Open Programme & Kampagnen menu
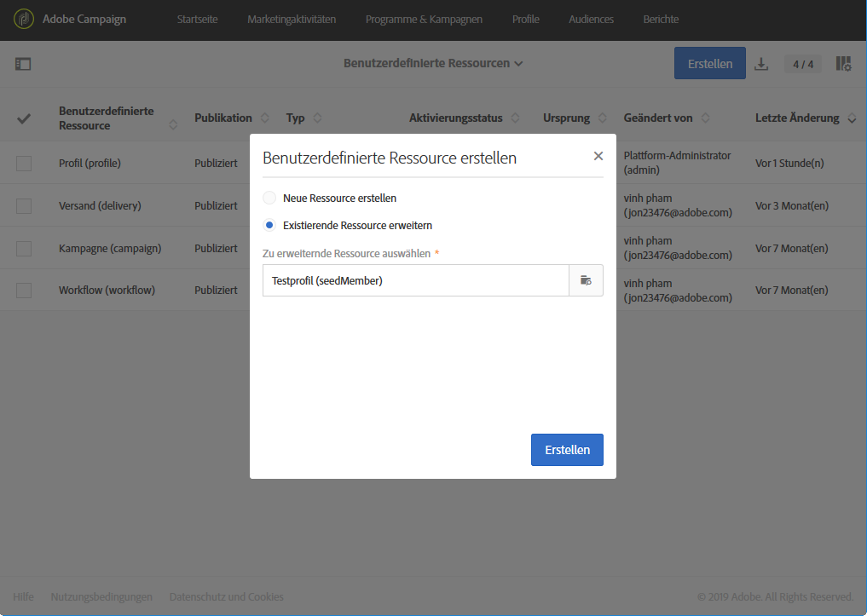The image size is (867, 616). coord(424,20)
